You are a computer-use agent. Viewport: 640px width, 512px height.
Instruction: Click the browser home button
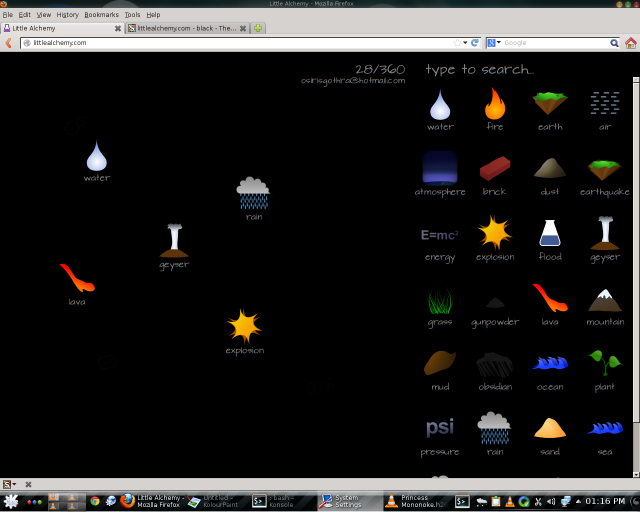(x=630, y=43)
